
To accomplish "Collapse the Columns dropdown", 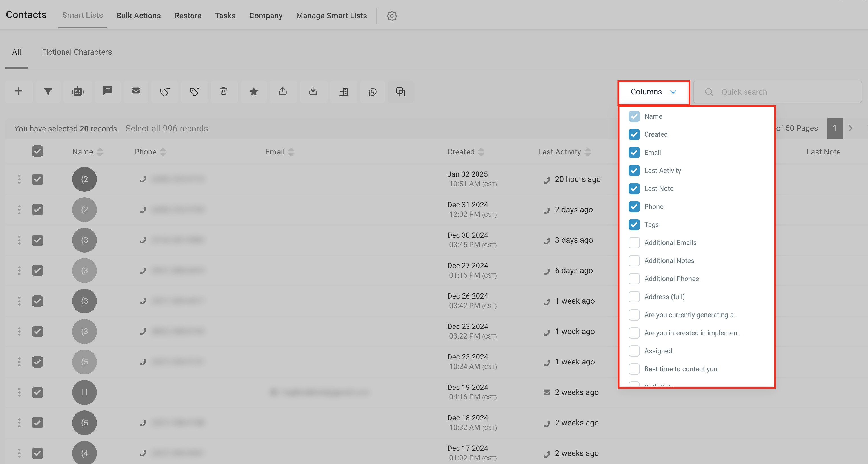I will 653,92.
